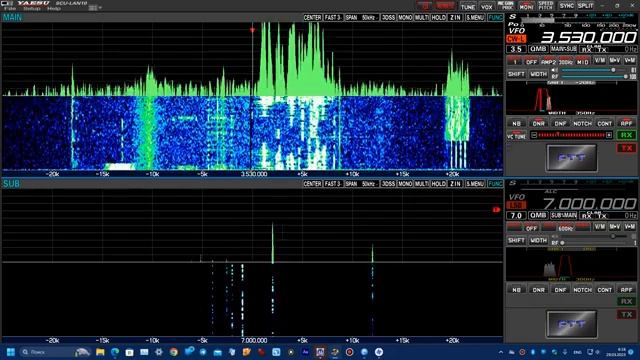This screenshot has width=640, height=360.
Task: Open the File menu
Action: tap(9, 9)
